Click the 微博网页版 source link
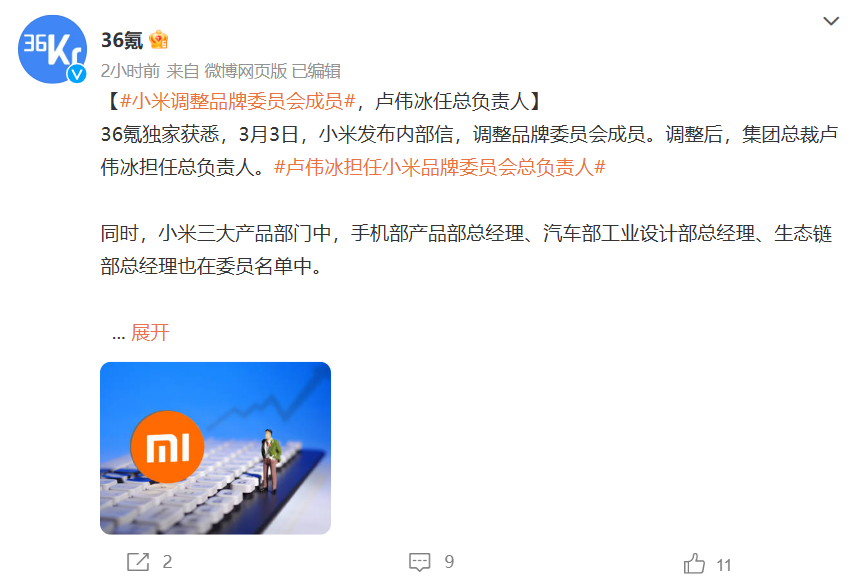The height and width of the screenshot is (586, 856). (245, 71)
